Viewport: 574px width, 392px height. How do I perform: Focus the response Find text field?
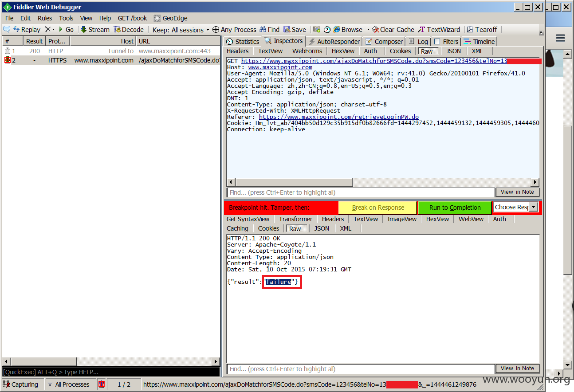pyautogui.click(x=361, y=369)
